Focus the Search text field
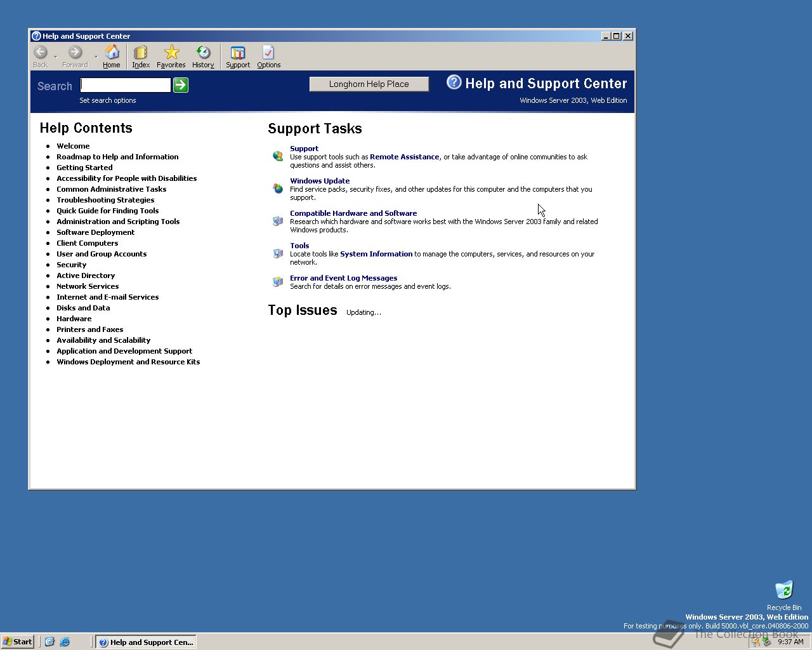 click(126, 85)
